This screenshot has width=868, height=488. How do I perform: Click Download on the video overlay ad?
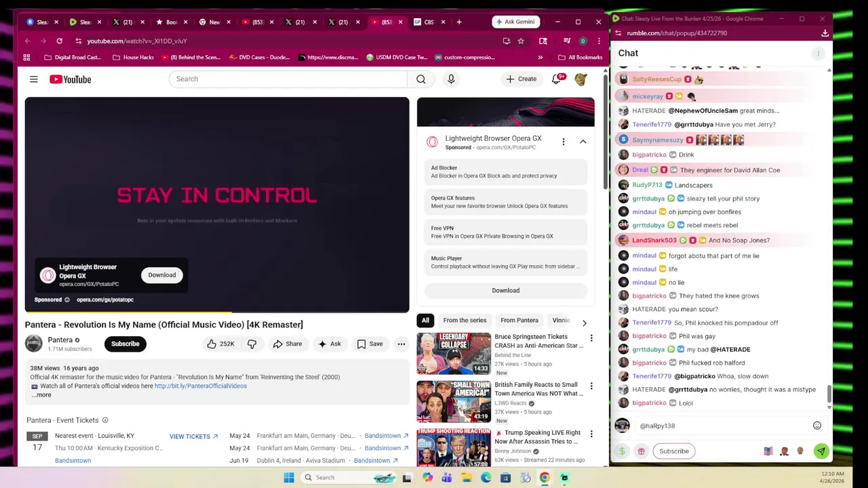click(162, 275)
